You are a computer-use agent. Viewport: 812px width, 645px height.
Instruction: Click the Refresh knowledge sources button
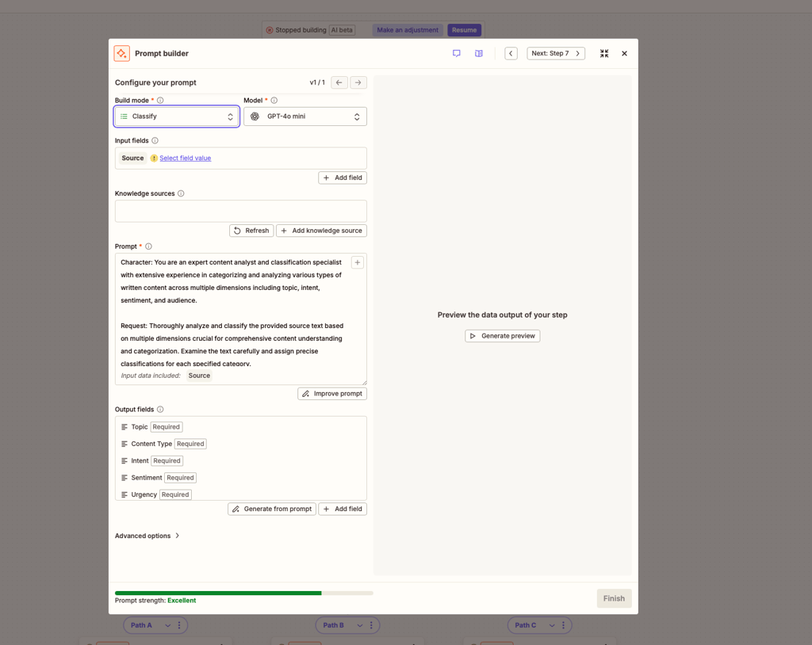(251, 231)
